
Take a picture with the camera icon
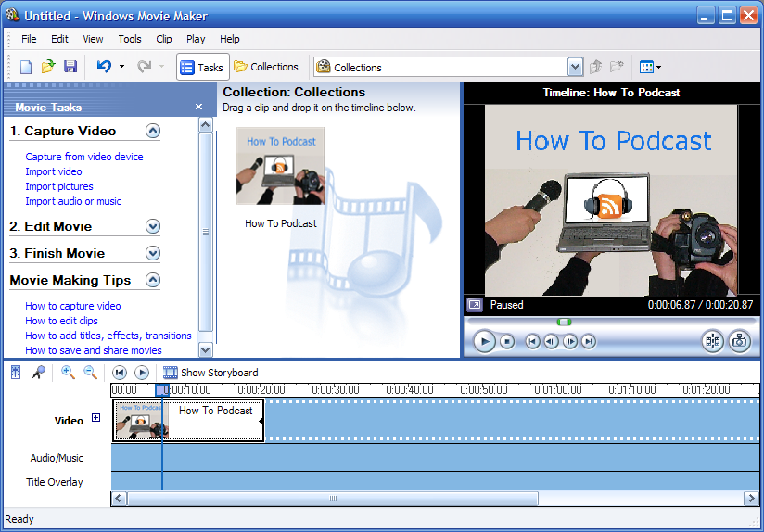pyautogui.click(x=740, y=341)
